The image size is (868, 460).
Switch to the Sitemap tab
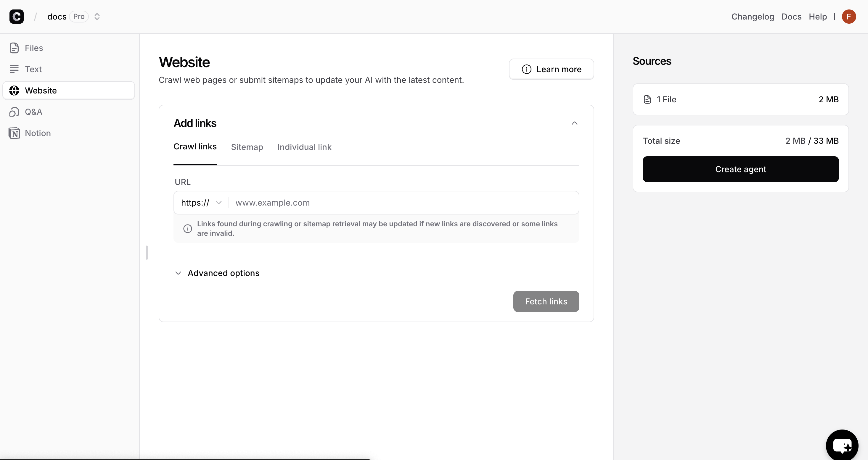click(247, 147)
